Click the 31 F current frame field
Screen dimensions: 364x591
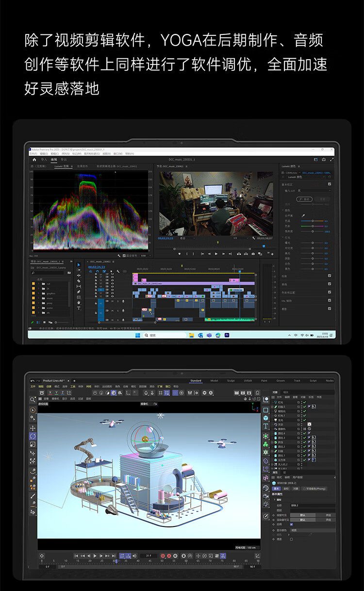(148, 556)
